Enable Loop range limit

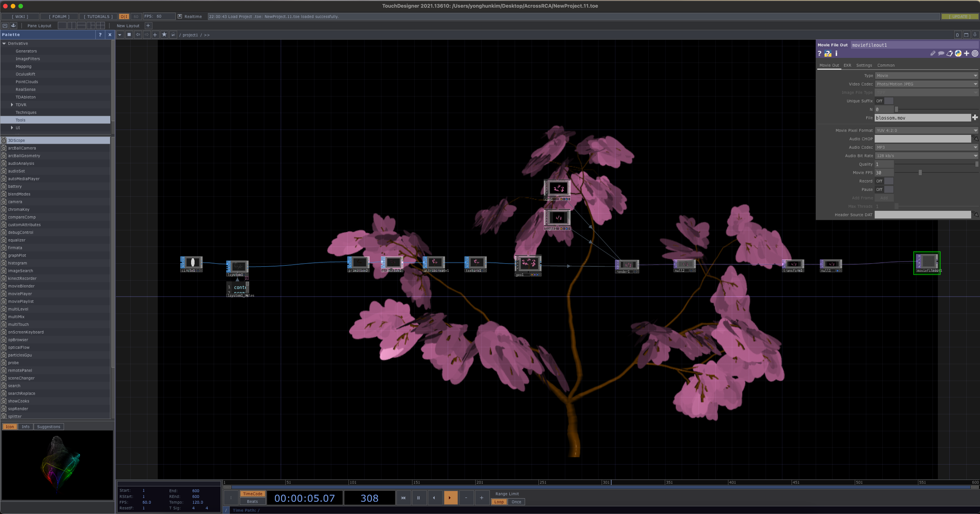tap(499, 502)
